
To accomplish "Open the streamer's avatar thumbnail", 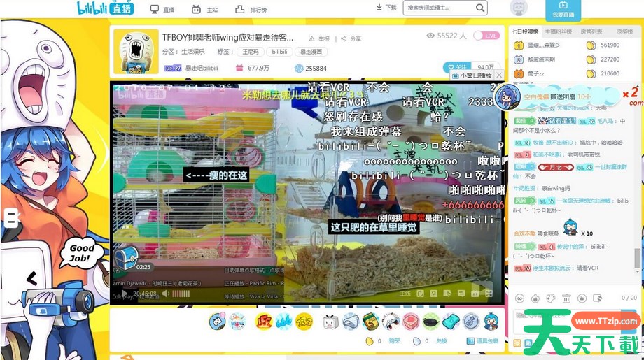I will tap(136, 51).
